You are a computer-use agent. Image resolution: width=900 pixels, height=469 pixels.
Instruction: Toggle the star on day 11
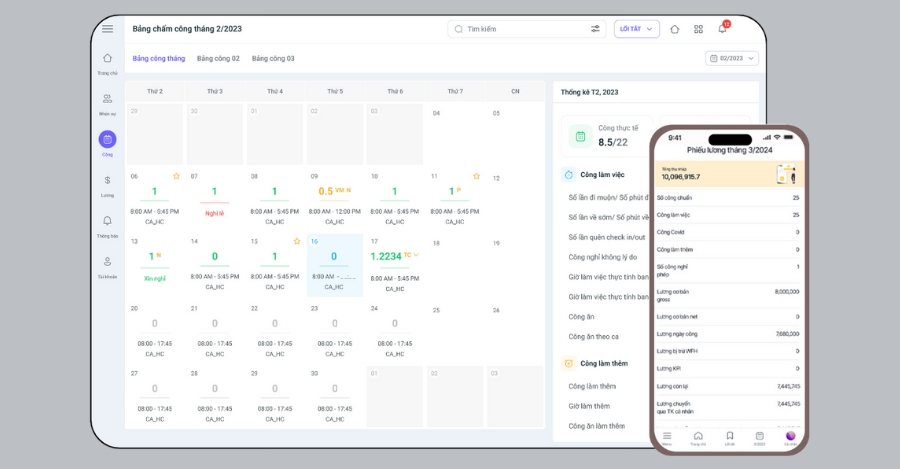click(476, 176)
